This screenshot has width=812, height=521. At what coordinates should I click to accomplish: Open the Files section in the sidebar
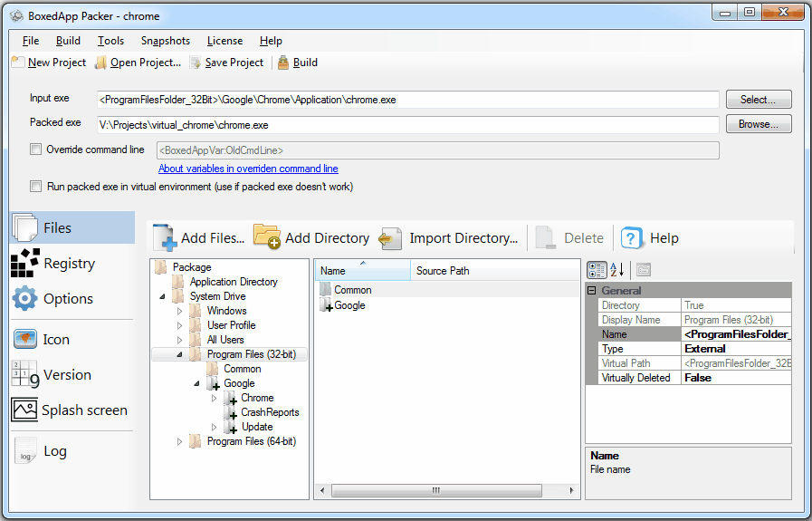coord(72,227)
